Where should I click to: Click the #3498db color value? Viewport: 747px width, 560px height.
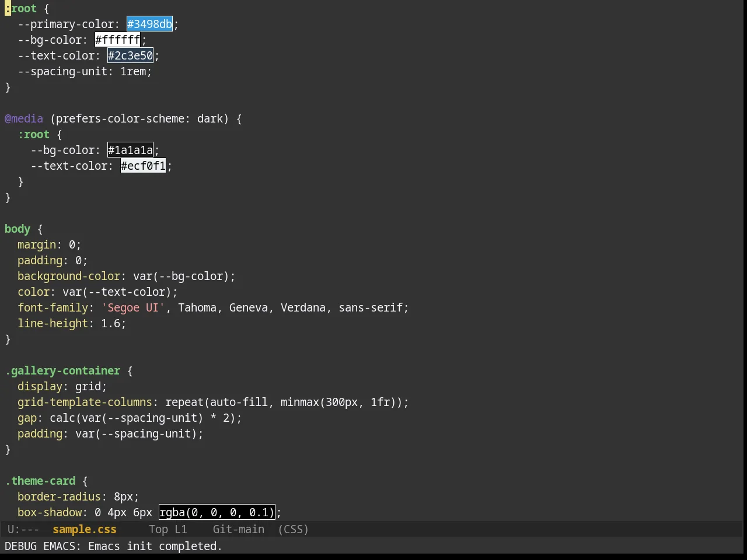(x=149, y=24)
